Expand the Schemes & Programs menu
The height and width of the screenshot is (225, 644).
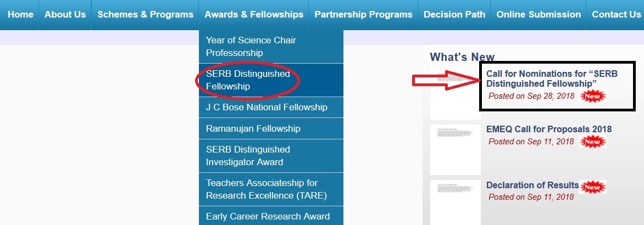(145, 15)
